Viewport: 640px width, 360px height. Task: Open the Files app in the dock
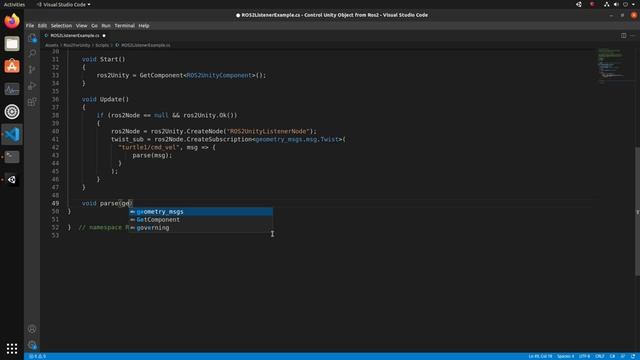[12, 44]
